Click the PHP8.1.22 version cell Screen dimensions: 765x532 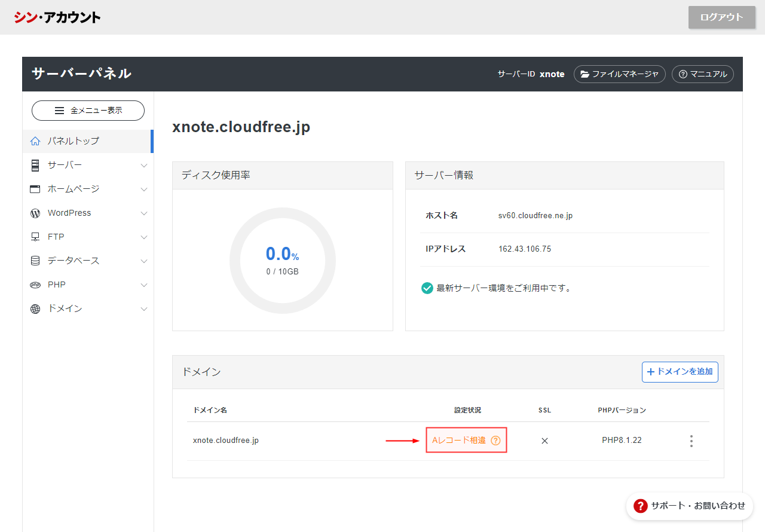pyautogui.click(x=622, y=440)
